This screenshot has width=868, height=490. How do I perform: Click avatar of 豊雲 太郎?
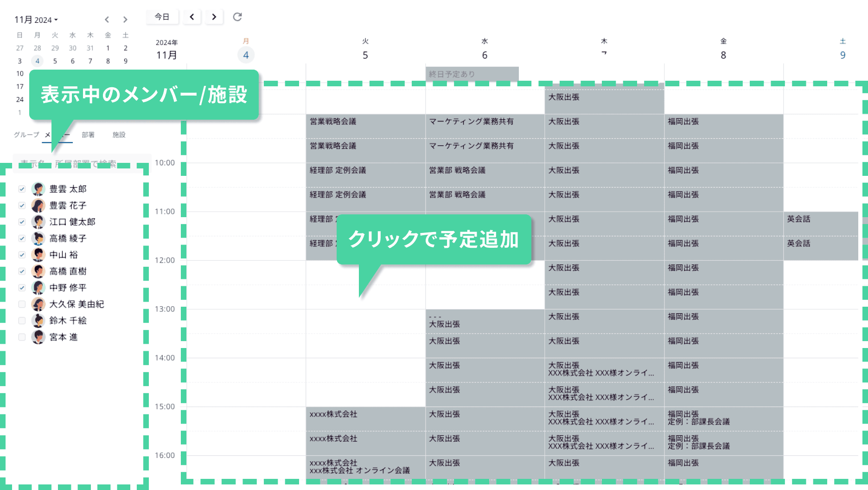click(38, 189)
